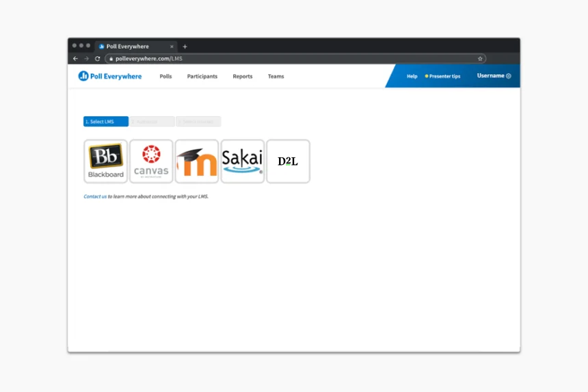Image resolution: width=588 pixels, height=392 pixels.
Task: Click the browser forward arrow
Action: point(86,59)
